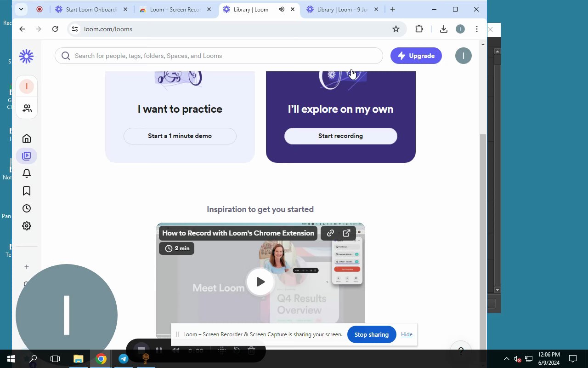Delete the recording with trash icon
The width and height of the screenshot is (588, 368).
point(251,351)
